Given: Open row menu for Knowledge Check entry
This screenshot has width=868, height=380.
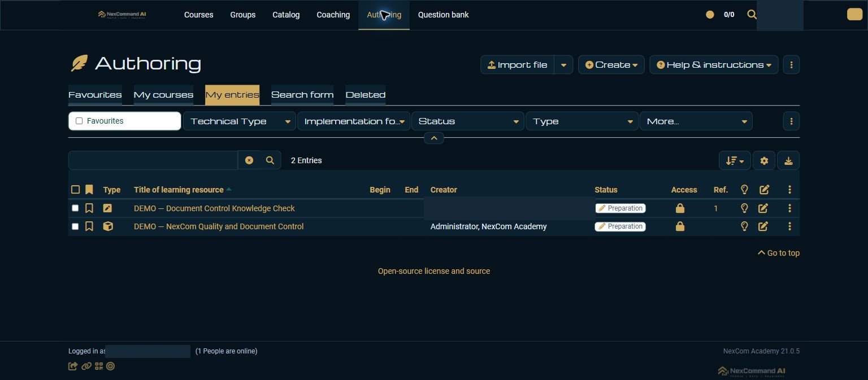Looking at the screenshot, I should point(789,208).
